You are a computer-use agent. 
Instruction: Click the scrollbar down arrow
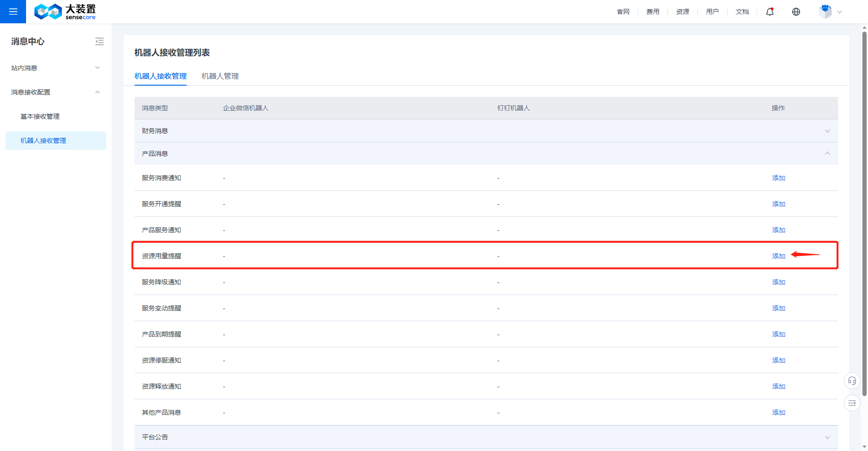coord(864,447)
